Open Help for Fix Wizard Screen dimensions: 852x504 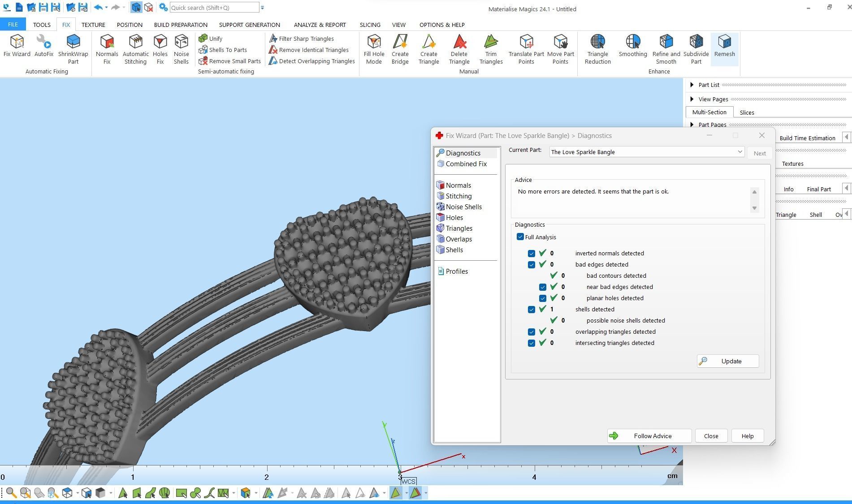(747, 436)
